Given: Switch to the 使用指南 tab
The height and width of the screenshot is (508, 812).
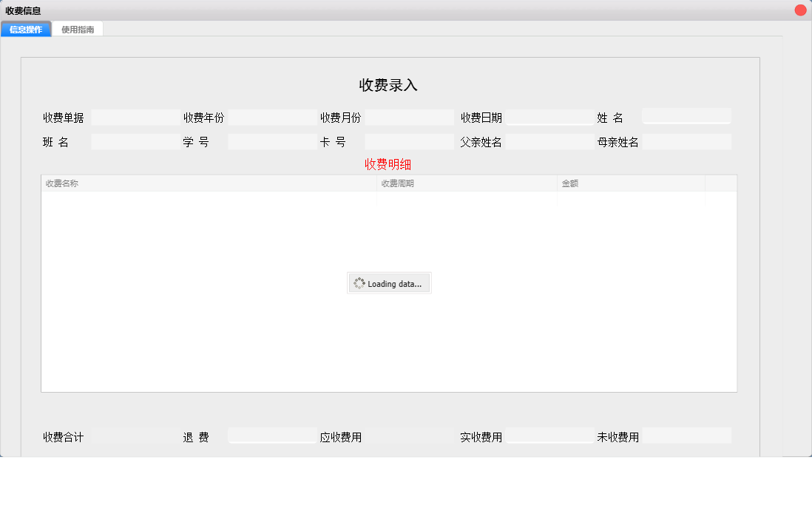Looking at the screenshot, I should click(78, 29).
